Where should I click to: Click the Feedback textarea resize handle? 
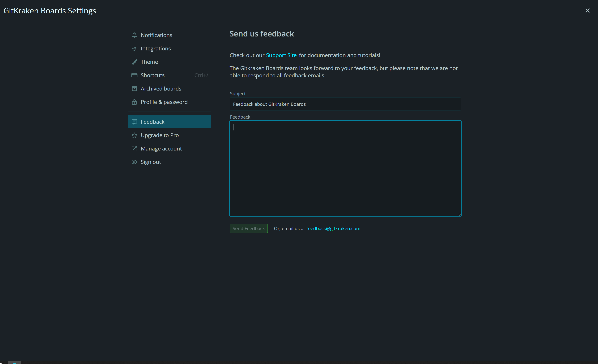pyautogui.click(x=459, y=214)
